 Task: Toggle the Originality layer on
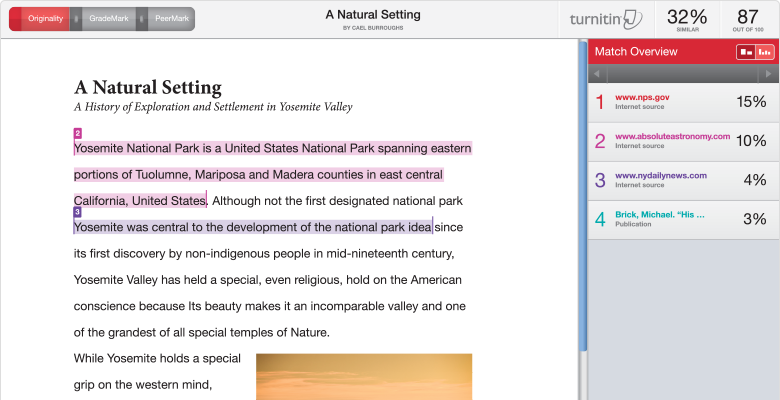point(45,18)
